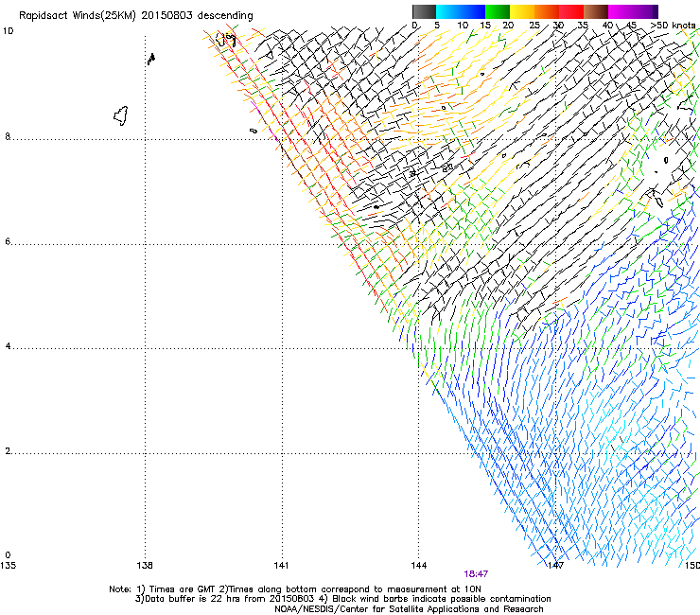
Task: Click the note line 'Times are GMT'
Action: (183, 589)
